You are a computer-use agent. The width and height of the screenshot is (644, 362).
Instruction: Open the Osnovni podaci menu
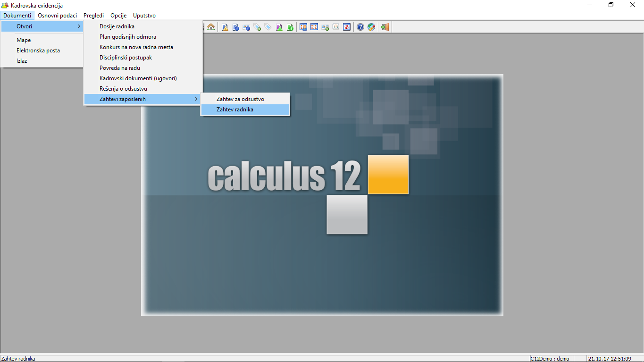pos(57,16)
